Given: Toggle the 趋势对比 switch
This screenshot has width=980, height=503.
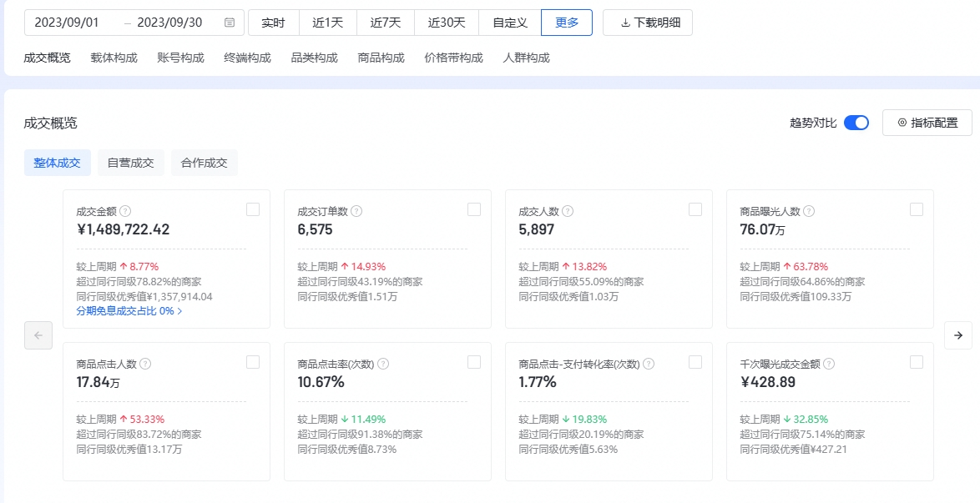Looking at the screenshot, I should (x=856, y=123).
